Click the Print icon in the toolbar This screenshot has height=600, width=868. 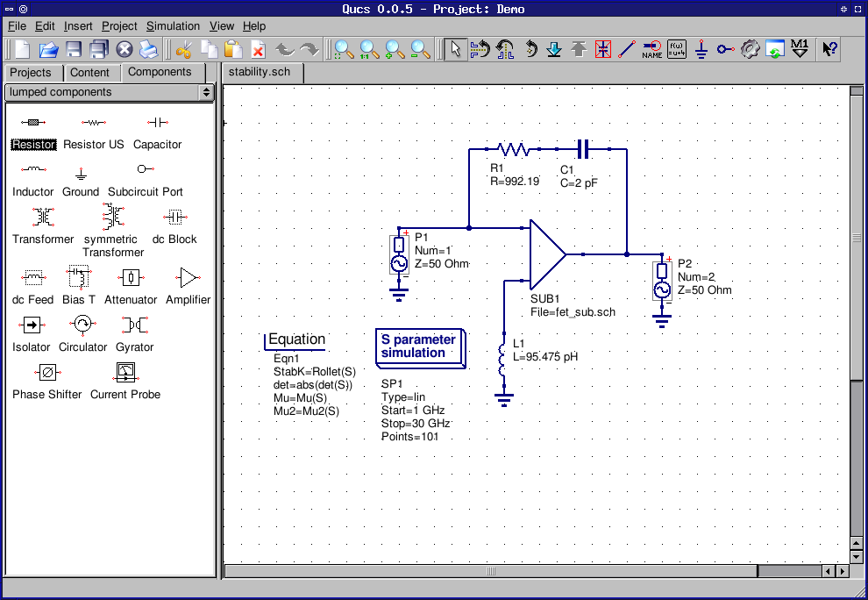coord(150,49)
